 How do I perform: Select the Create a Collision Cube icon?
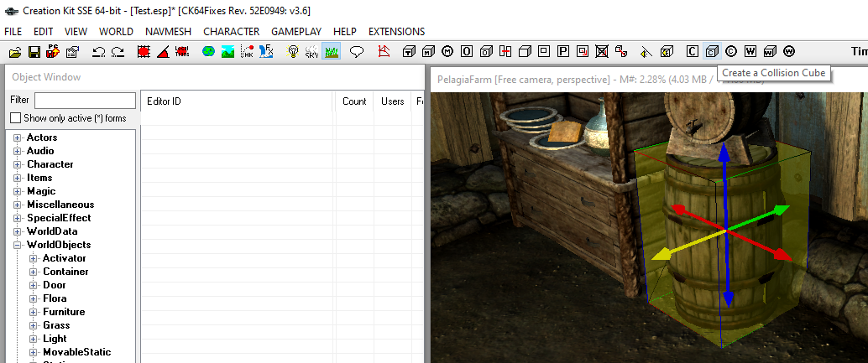712,52
